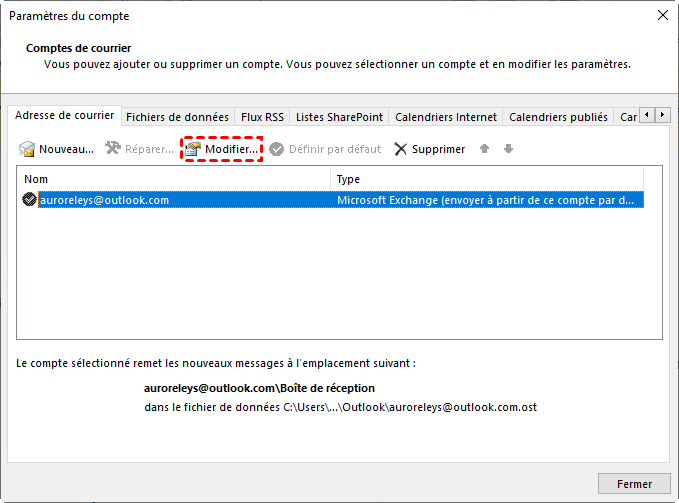Viewport: 679px width, 503px height.
Task: Open the Listes SharePoint tab
Action: pos(340,117)
